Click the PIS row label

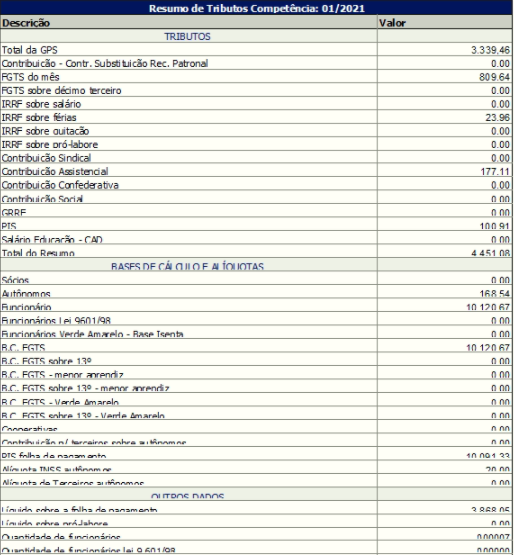[x=9, y=226]
